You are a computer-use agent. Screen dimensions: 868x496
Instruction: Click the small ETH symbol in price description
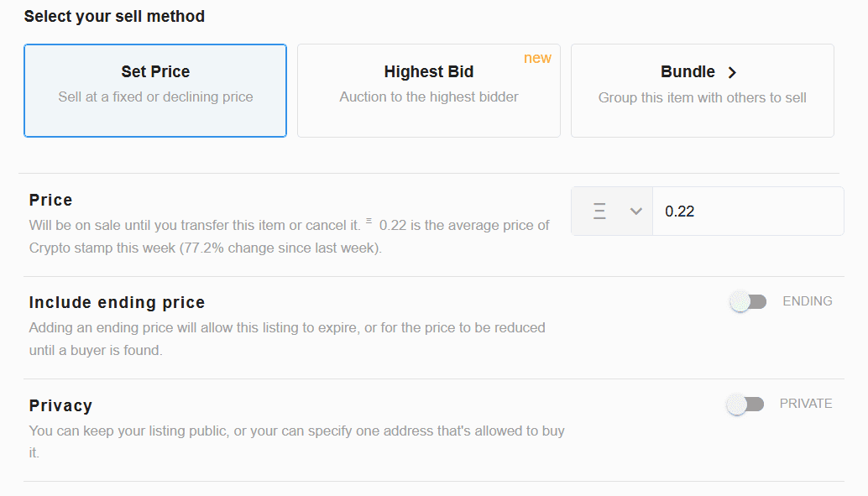[x=369, y=222]
